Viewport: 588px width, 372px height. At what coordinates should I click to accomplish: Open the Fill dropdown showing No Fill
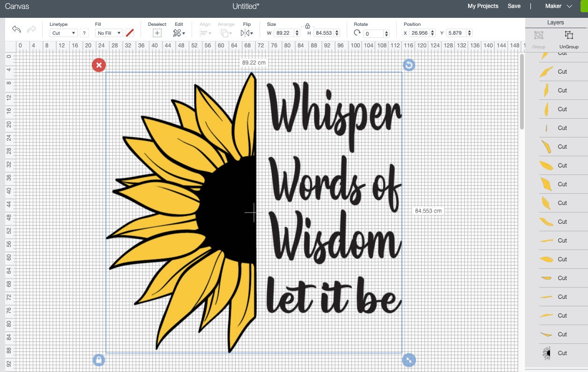[108, 33]
